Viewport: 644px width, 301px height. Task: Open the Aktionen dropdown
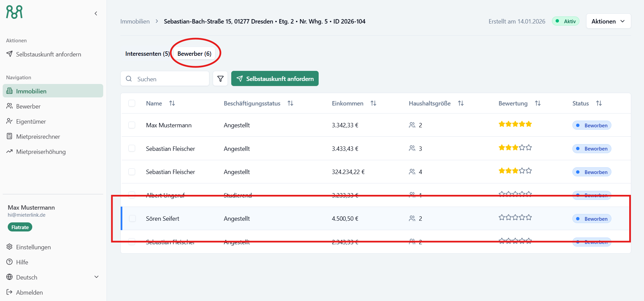pos(608,21)
